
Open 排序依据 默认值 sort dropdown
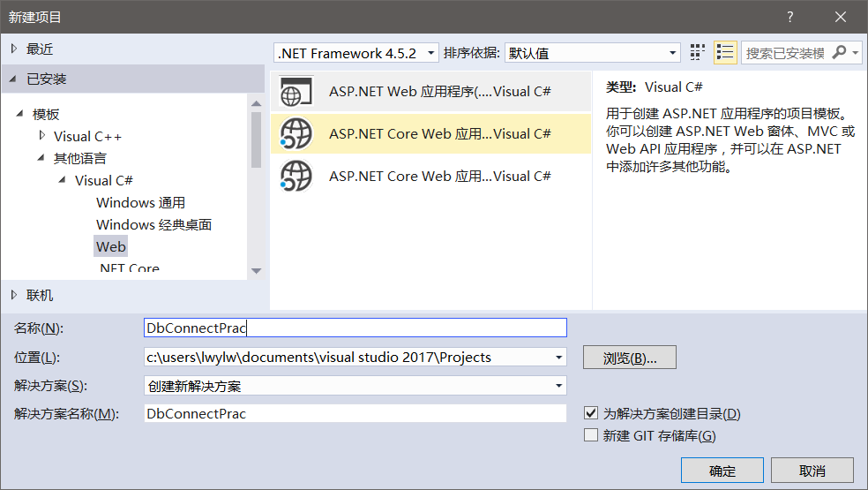(x=592, y=53)
